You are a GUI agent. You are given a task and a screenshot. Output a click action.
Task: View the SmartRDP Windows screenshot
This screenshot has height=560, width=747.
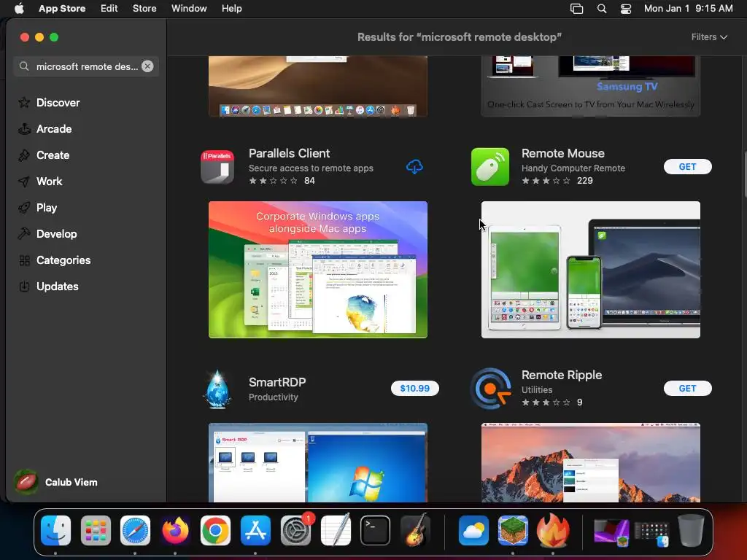[x=318, y=462]
